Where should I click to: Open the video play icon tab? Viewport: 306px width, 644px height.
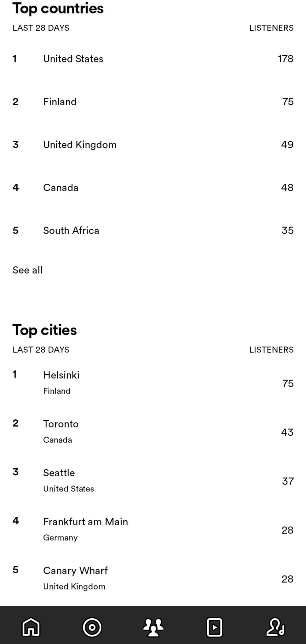pyautogui.click(x=215, y=627)
